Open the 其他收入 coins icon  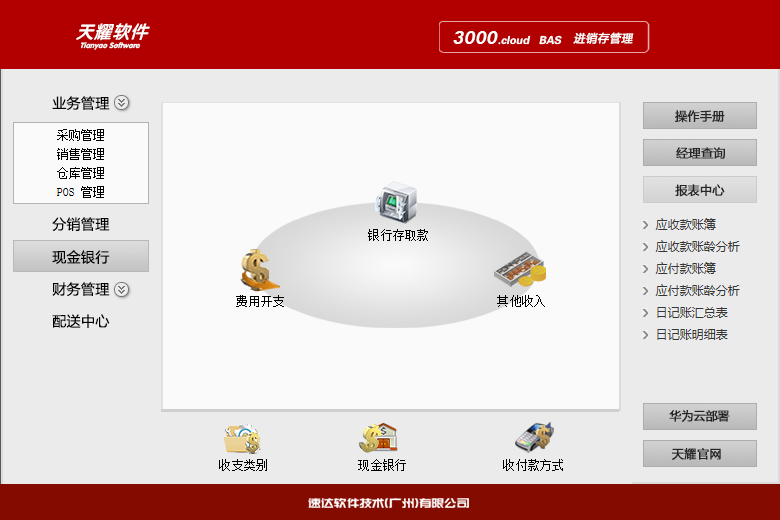point(520,269)
